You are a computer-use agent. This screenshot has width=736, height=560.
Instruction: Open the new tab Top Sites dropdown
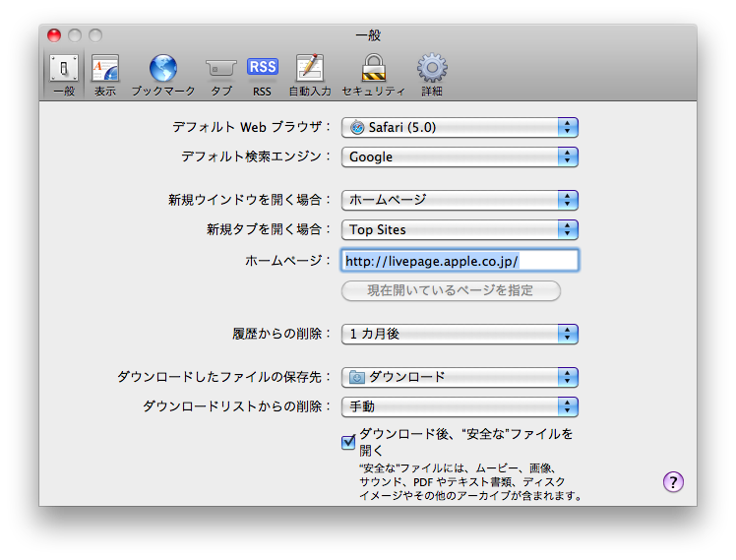pyautogui.click(x=460, y=229)
